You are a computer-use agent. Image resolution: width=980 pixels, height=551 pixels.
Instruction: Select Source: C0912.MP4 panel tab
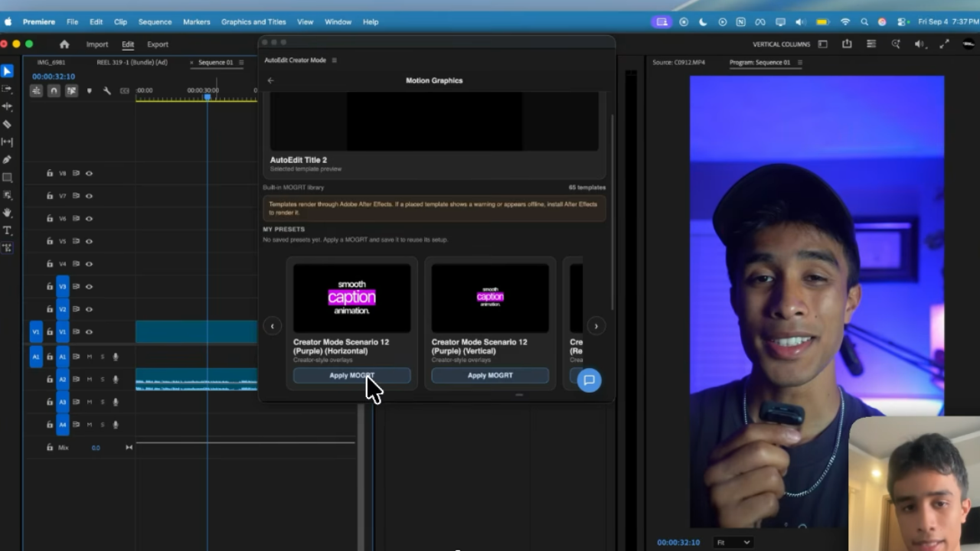click(680, 63)
